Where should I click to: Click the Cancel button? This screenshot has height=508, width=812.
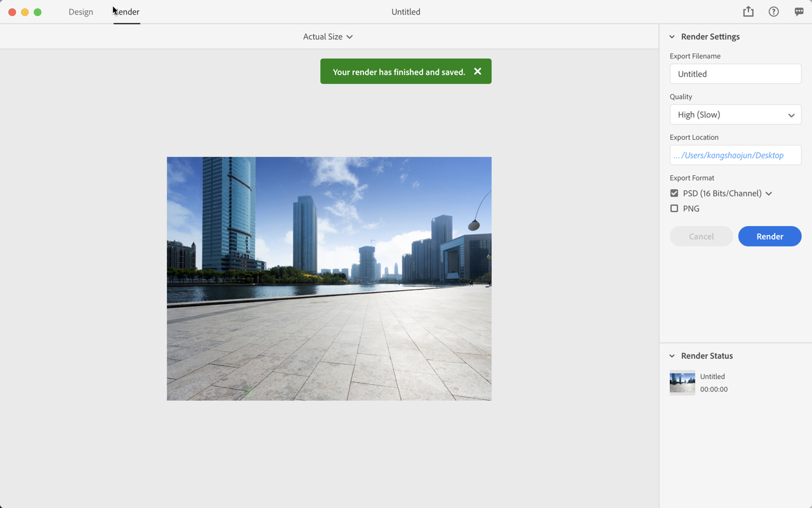(701, 236)
